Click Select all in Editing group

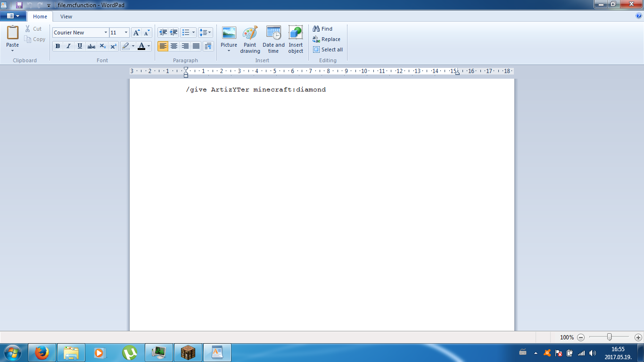pyautogui.click(x=328, y=49)
